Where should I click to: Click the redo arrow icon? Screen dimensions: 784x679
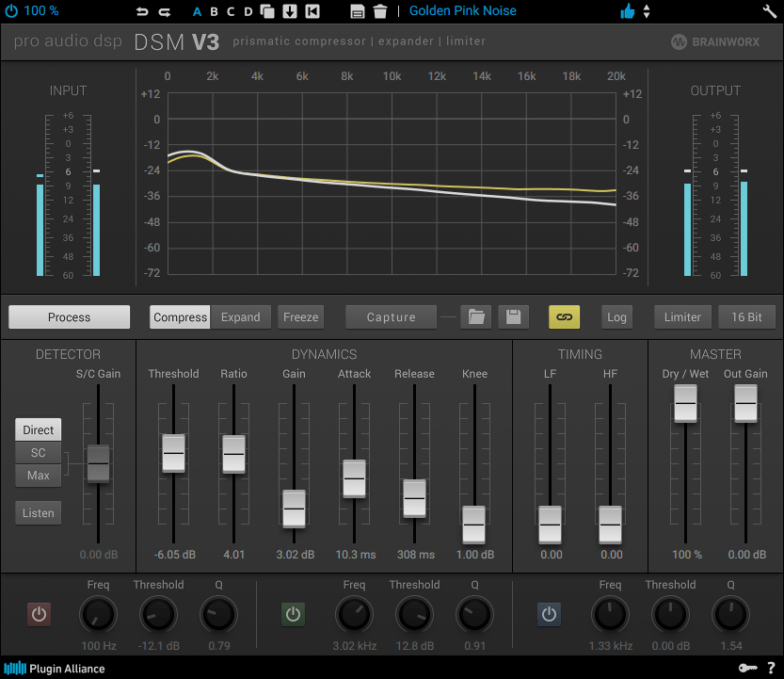(x=165, y=11)
